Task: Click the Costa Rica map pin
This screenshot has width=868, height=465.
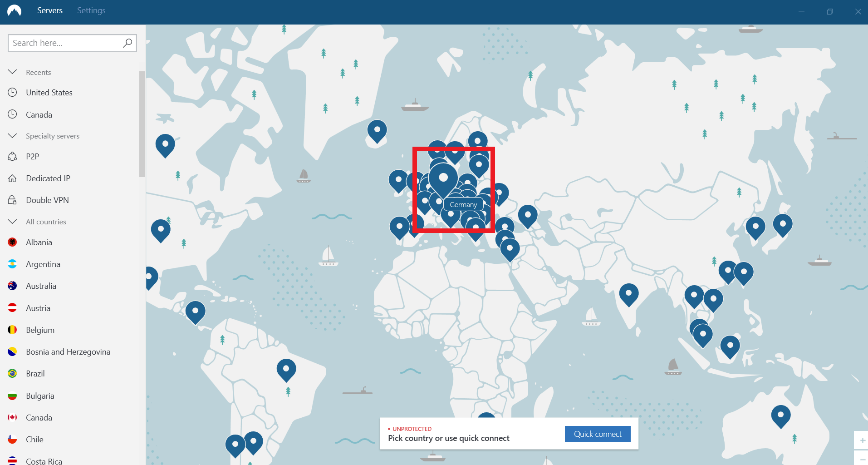Action: point(196,312)
